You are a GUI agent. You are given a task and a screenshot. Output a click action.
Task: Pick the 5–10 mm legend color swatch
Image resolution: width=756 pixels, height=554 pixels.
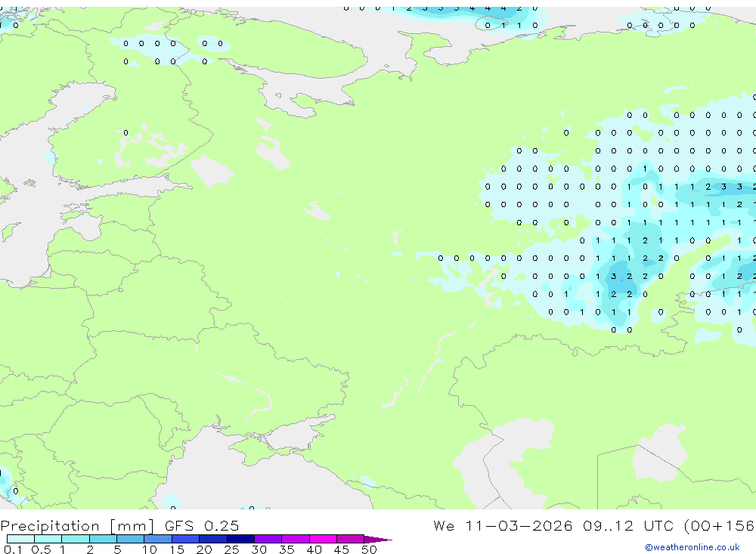[x=131, y=539]
